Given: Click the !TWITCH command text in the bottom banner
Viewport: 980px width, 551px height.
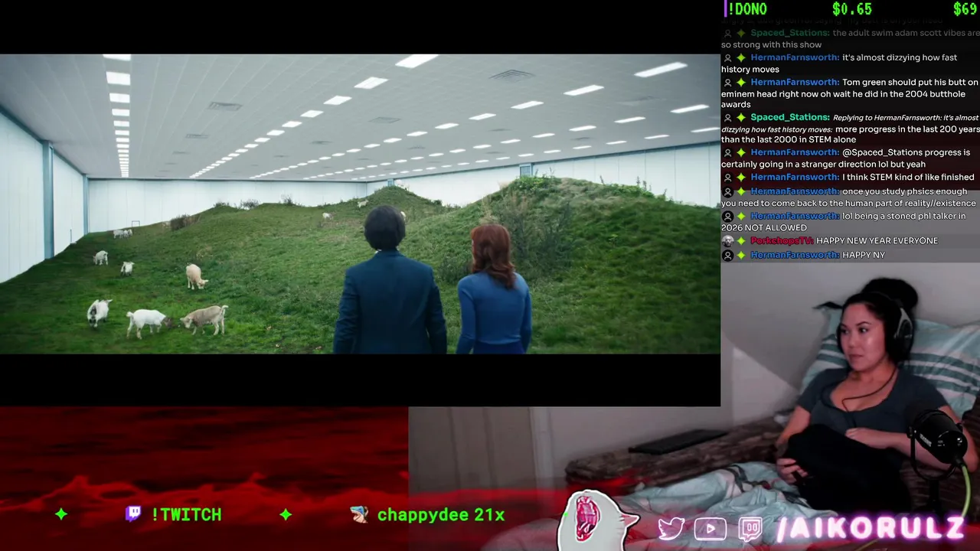Looking at the screenshot, I should coord(186,514).
